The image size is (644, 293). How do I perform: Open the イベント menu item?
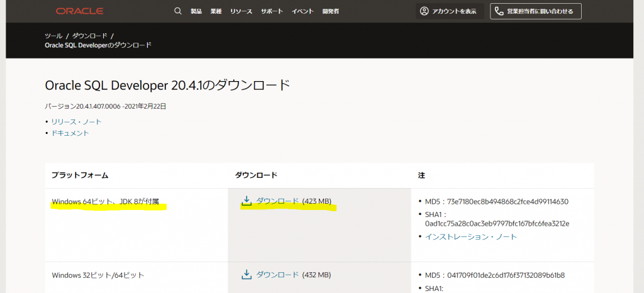[303, 11]
